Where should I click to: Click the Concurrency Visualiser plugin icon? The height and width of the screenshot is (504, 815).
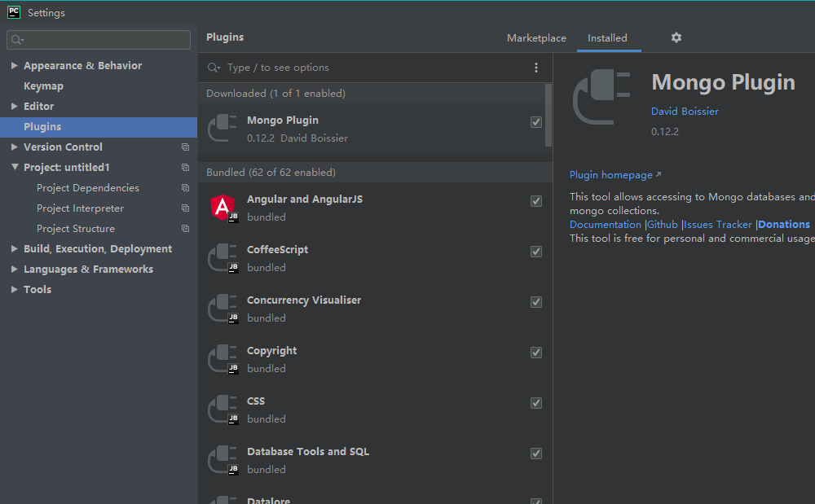pos(222,309)
